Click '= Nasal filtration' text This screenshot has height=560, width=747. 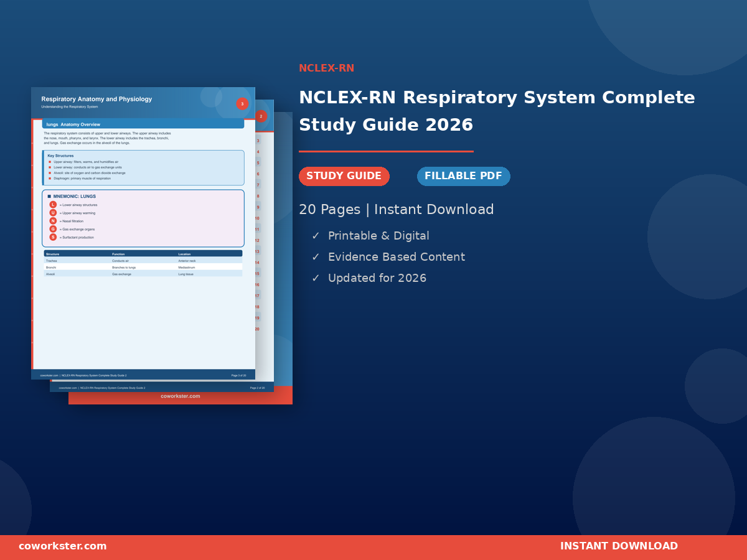(72, 221)
